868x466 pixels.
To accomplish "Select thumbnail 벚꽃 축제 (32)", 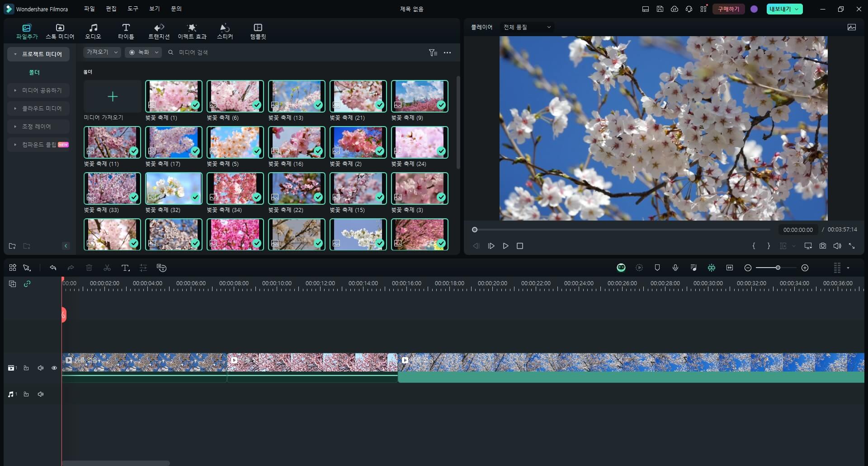I will pos(174,188).
